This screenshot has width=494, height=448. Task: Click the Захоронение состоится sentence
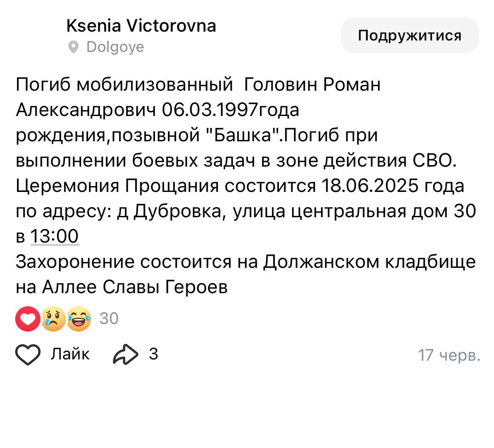point(246,262)
